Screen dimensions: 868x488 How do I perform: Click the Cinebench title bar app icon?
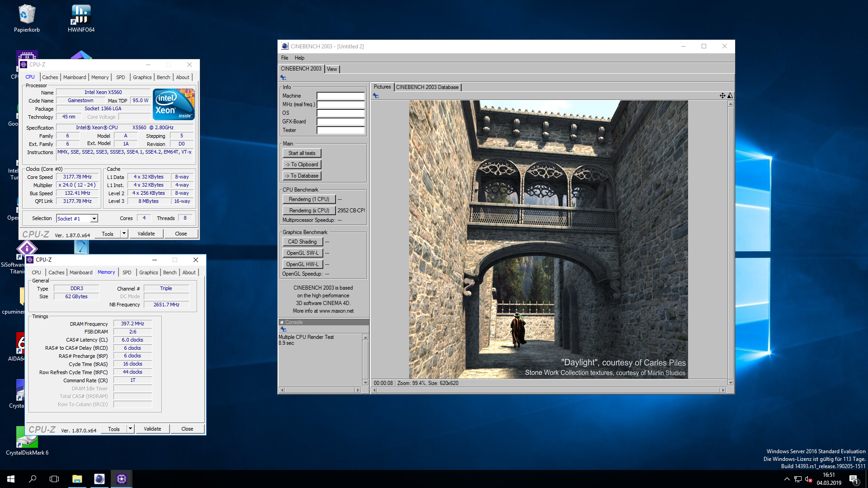[285, 46]
